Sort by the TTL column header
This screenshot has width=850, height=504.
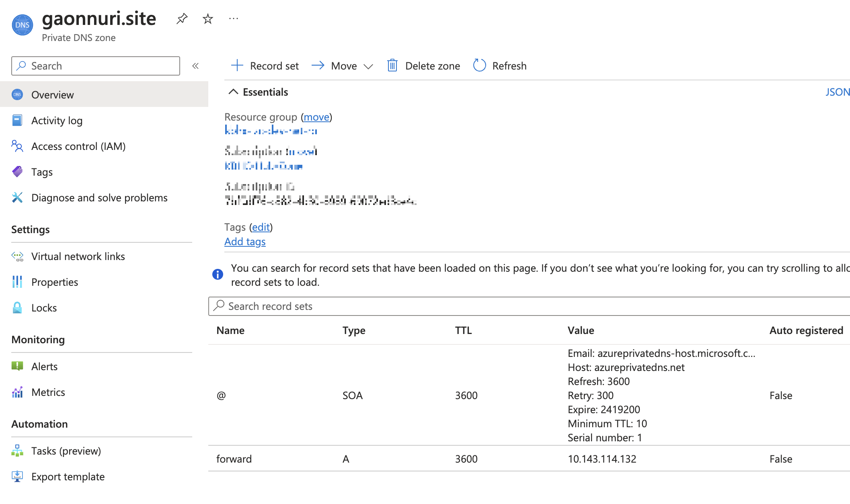(x=463, y=330)
